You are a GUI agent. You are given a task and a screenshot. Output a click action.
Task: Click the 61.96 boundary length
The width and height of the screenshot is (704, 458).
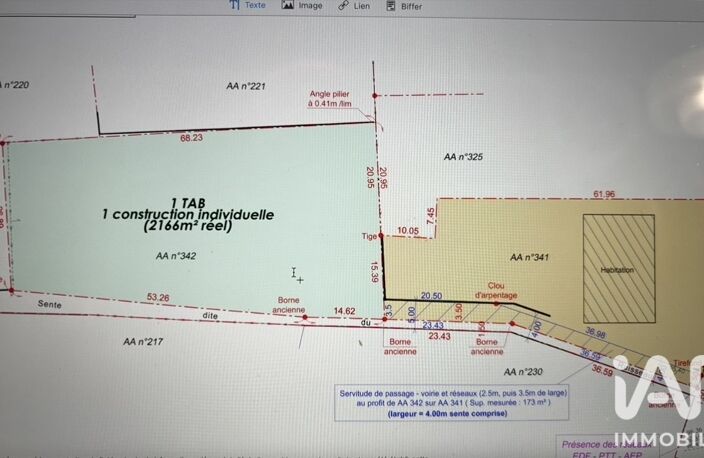pos(604,194)
